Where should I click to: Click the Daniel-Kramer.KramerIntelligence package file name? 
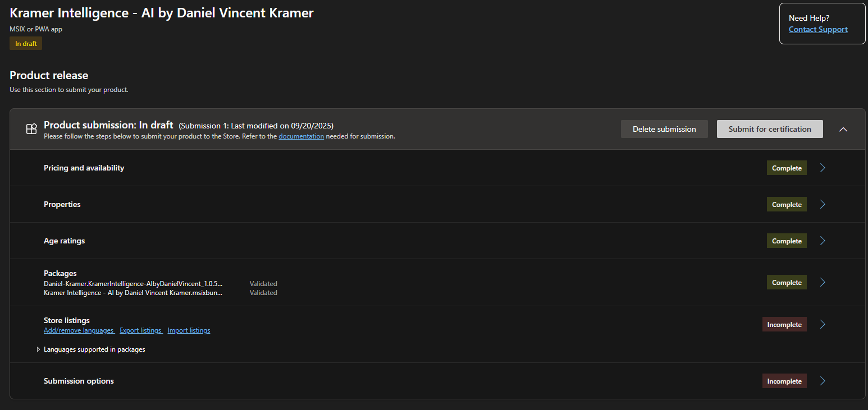(133, 284)
